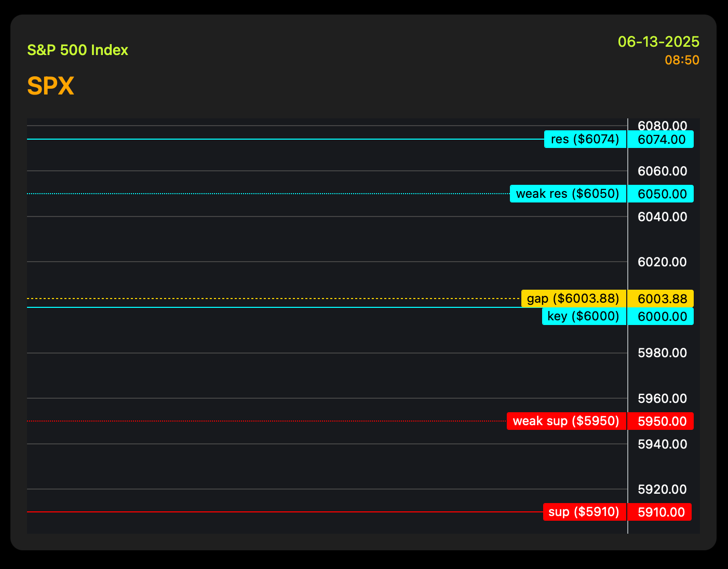Click the 6050.00 price tag
The width and height of the screenshot is (728, 569).
pos(660,194)
